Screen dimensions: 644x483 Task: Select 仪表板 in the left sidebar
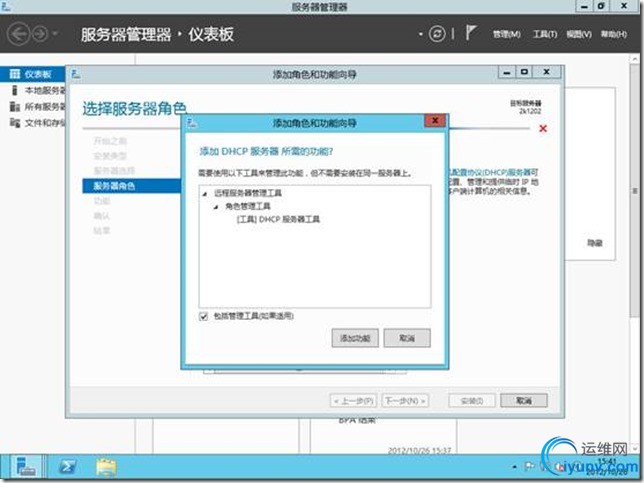click(33, 74)
